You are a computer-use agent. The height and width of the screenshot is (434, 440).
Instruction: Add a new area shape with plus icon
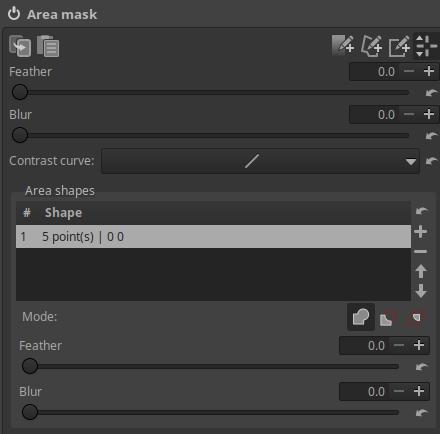pos(421,231)
